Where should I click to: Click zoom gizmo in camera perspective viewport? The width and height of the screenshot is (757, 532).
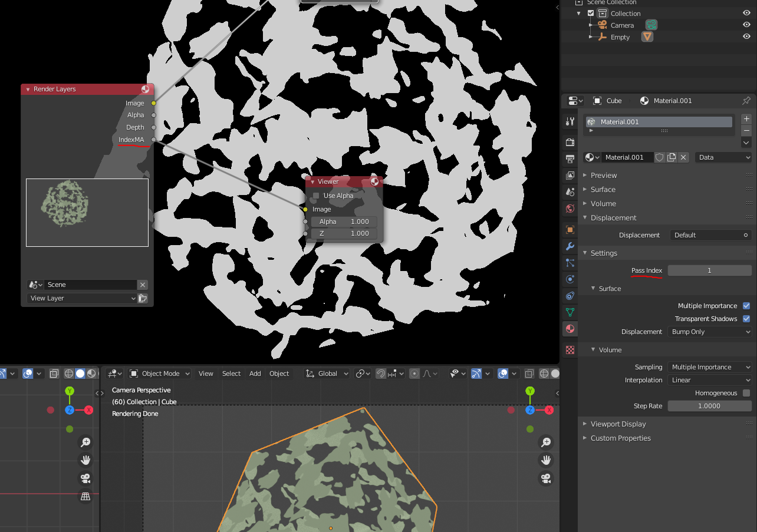546,442
